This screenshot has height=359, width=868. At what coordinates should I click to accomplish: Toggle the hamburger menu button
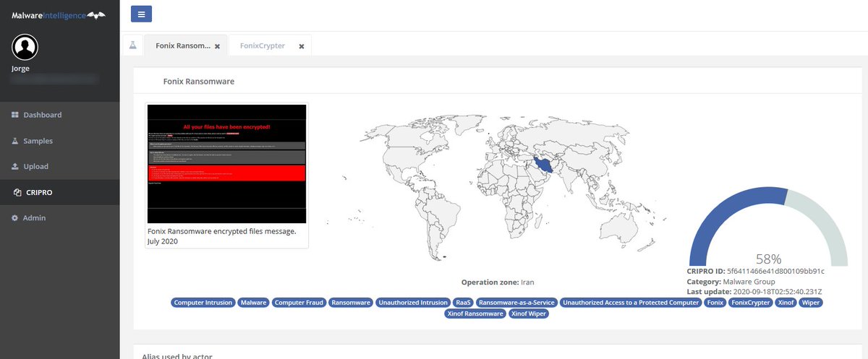pyautogui.click(x=141, y=13)
